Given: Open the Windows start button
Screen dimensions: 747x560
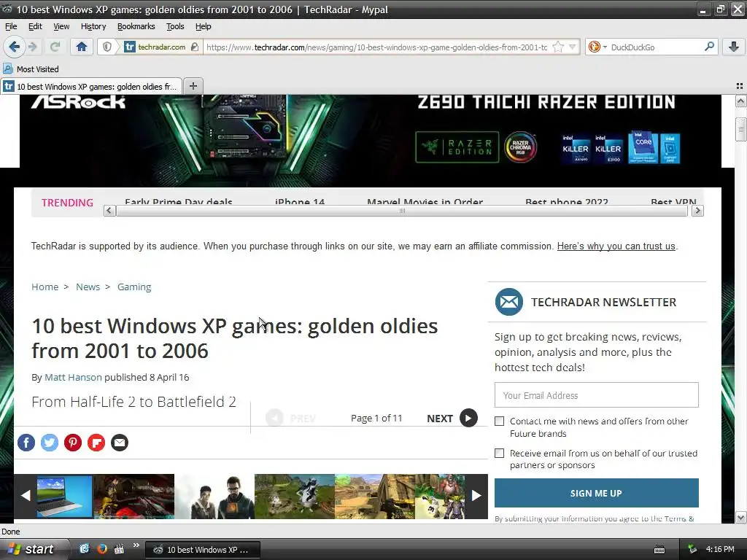Looking at the screenshot, I should 31,549.
